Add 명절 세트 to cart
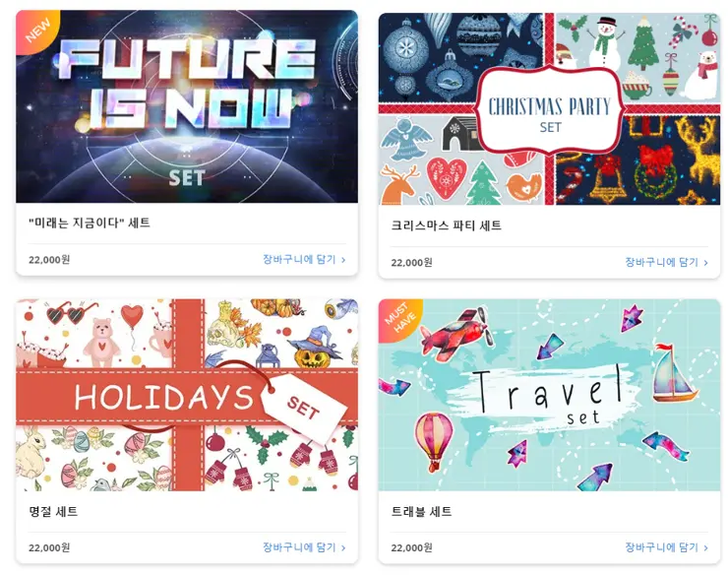Viewport: 728px width, 575px height. pos(304,547)
